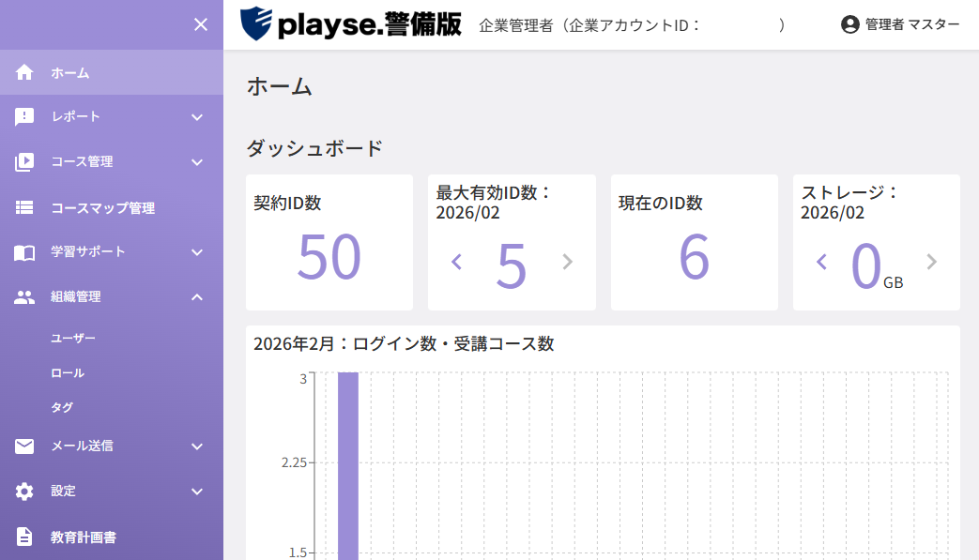Click the Settings gear icon
Viewport: 979px width, 560px height.
pyautogui.click(x=24, y=492)
